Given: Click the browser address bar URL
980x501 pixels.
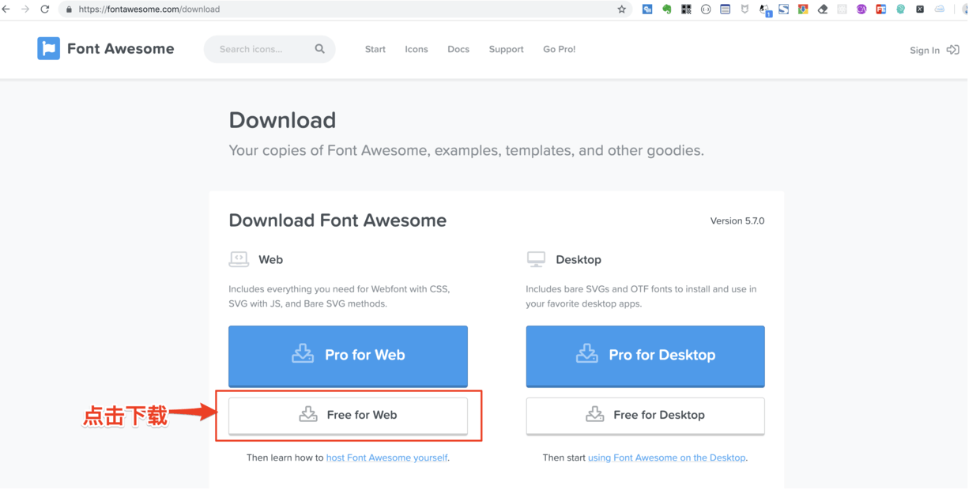Looking at the screenshot, I should [x=149, y=9].
